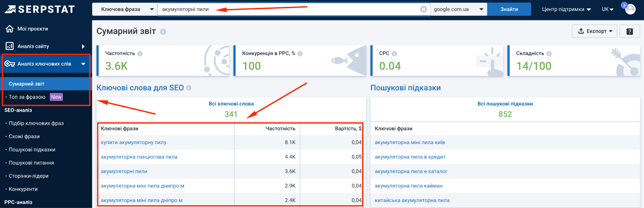Viewport: 644px width, 208px height.
Task: Click the Частотність column header
Action: pyautogui.click(x=280, y=128)
